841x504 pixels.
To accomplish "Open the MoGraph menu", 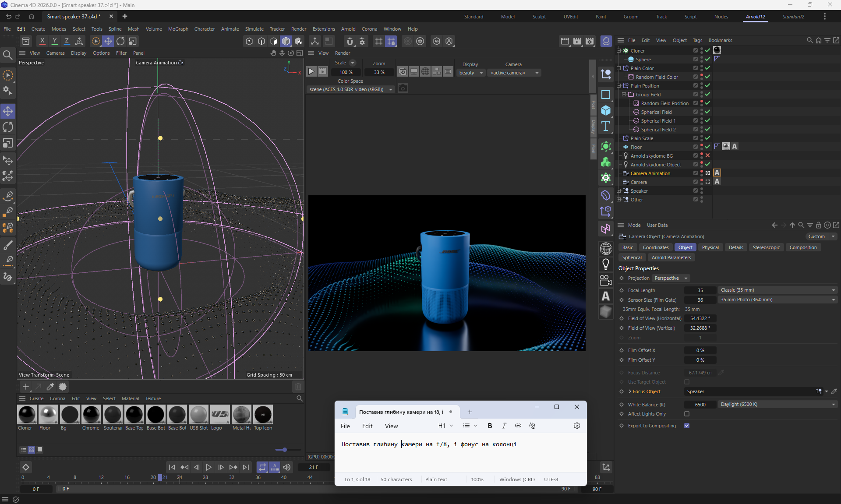I will tap(178, 29).
